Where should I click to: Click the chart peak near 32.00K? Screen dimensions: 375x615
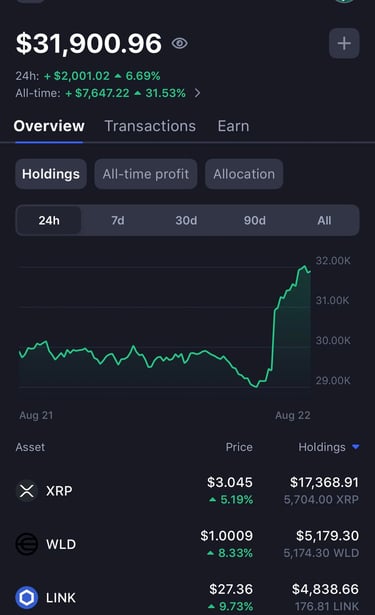[x=304, y=267]
